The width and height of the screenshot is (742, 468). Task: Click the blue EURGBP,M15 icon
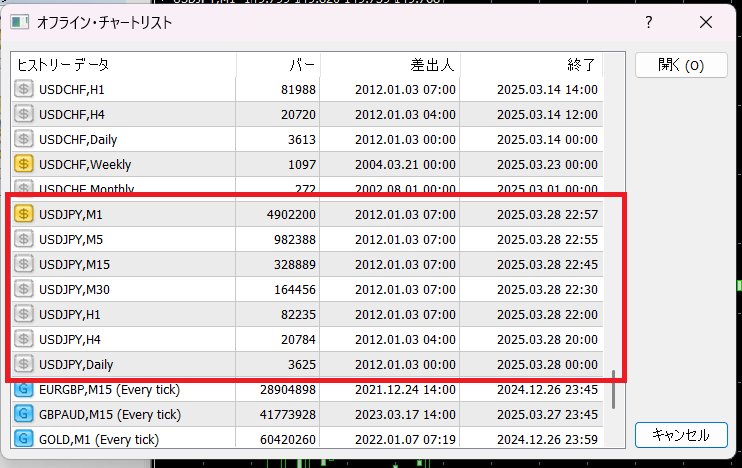pyautogui.click(x=23, y=389)
